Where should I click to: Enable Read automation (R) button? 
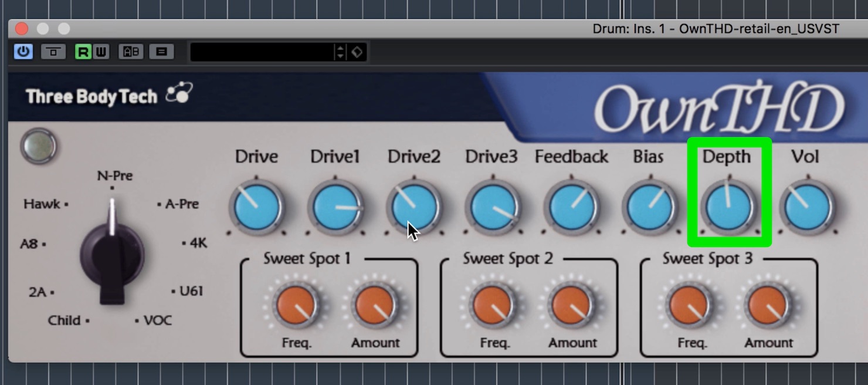(83, 52)
